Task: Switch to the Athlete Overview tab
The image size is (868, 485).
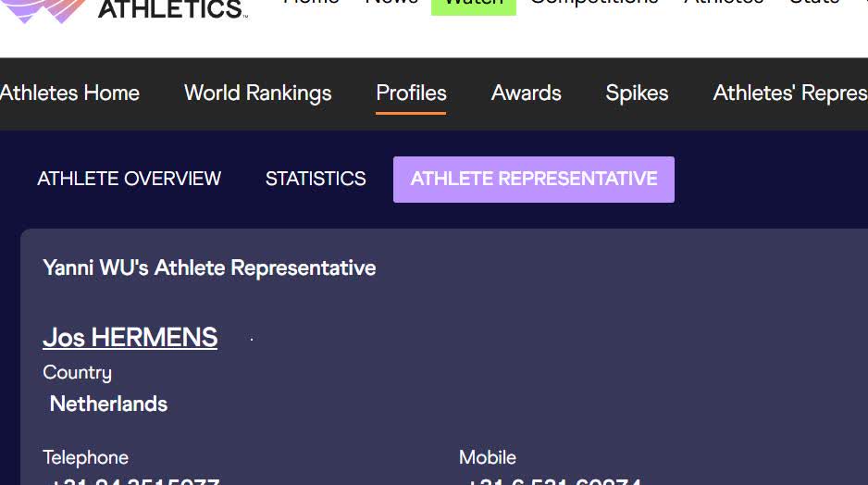Action: tap(129, 179)
